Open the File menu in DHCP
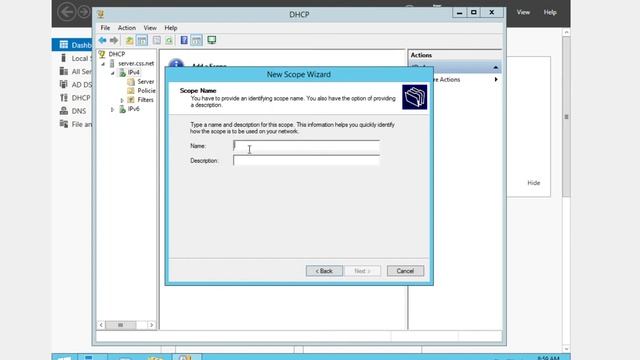The width and height of the screenshot is (640, 360). (105, 28)
